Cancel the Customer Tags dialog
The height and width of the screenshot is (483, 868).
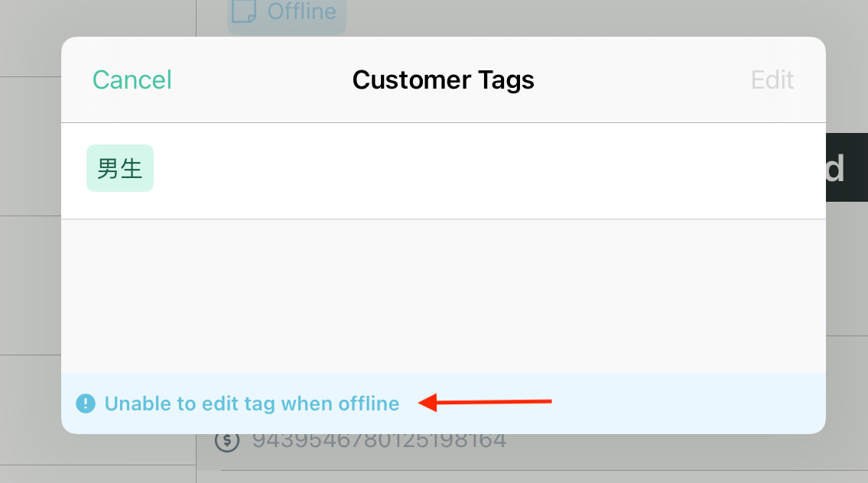point(132,79)
